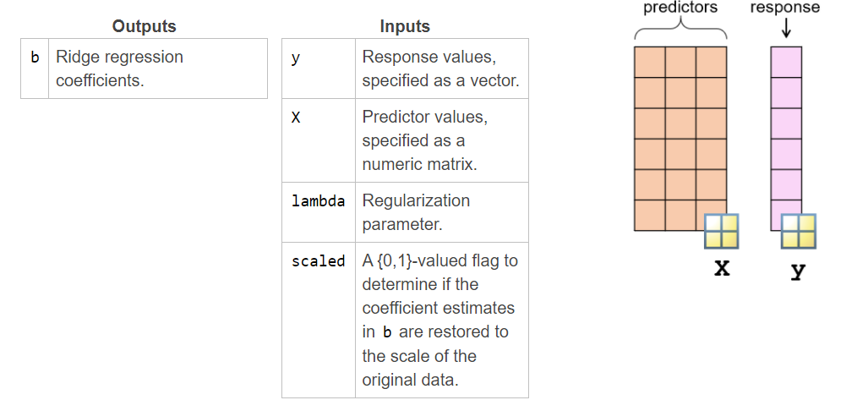Select the orange predictors matrix diagram

point(680,139)
